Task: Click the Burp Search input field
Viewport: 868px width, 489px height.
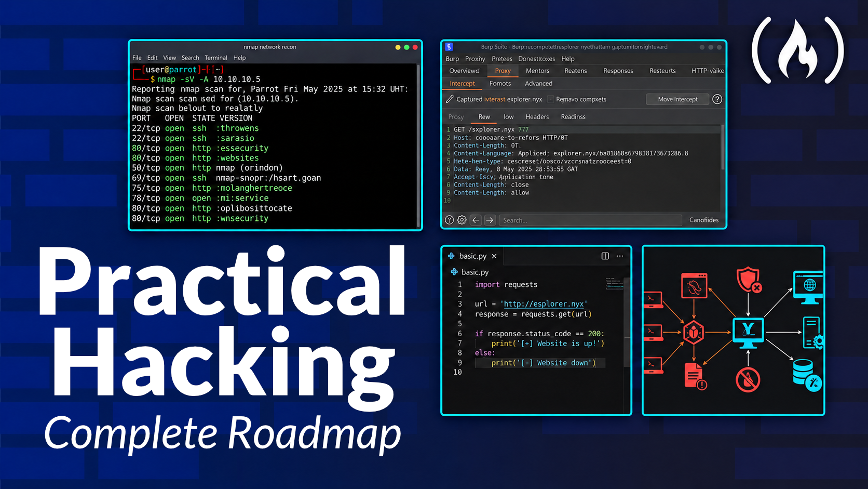Action: pos(590,220)
